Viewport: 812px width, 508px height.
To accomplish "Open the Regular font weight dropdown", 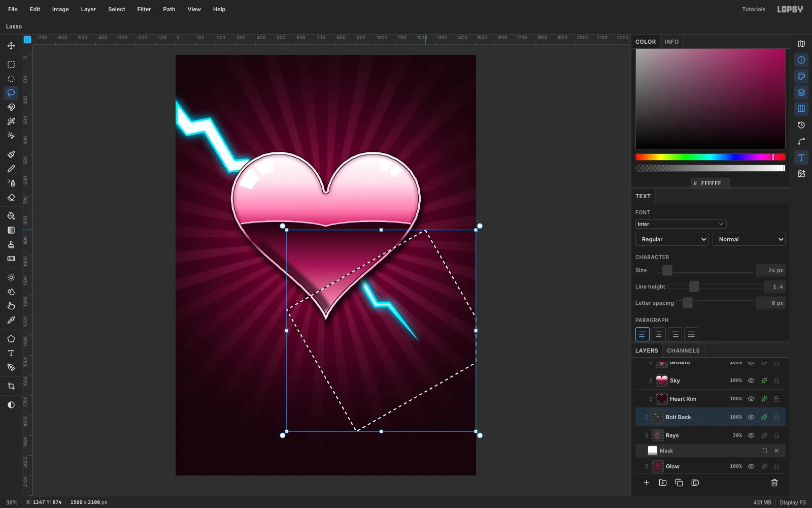I will tap(671, 239).
